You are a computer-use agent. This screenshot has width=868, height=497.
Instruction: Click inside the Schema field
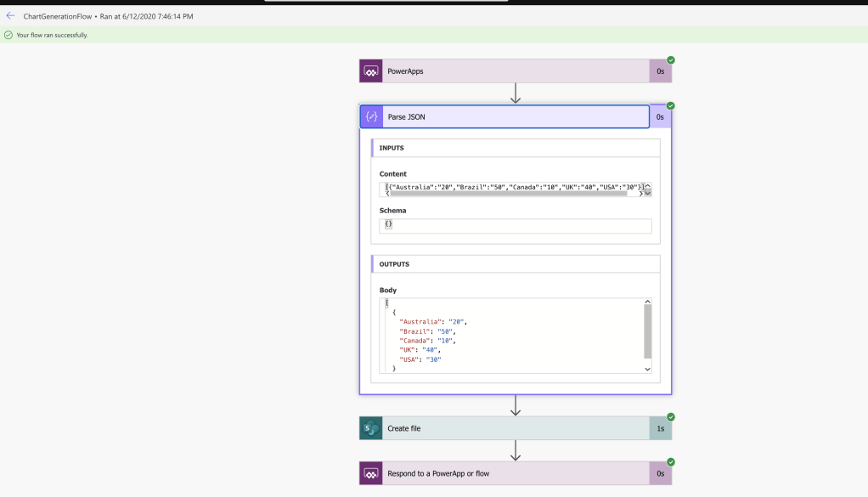515,225
